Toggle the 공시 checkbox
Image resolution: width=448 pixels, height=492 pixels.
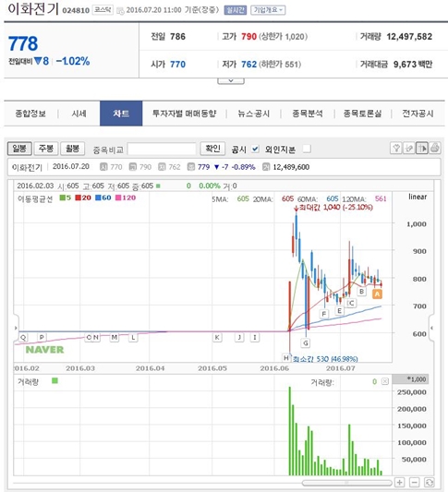click(255, 149)
